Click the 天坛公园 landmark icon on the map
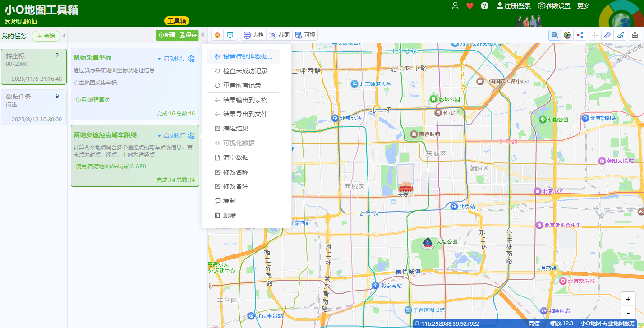The height and width of the screenshot is (328, 644). coord(428,243)
